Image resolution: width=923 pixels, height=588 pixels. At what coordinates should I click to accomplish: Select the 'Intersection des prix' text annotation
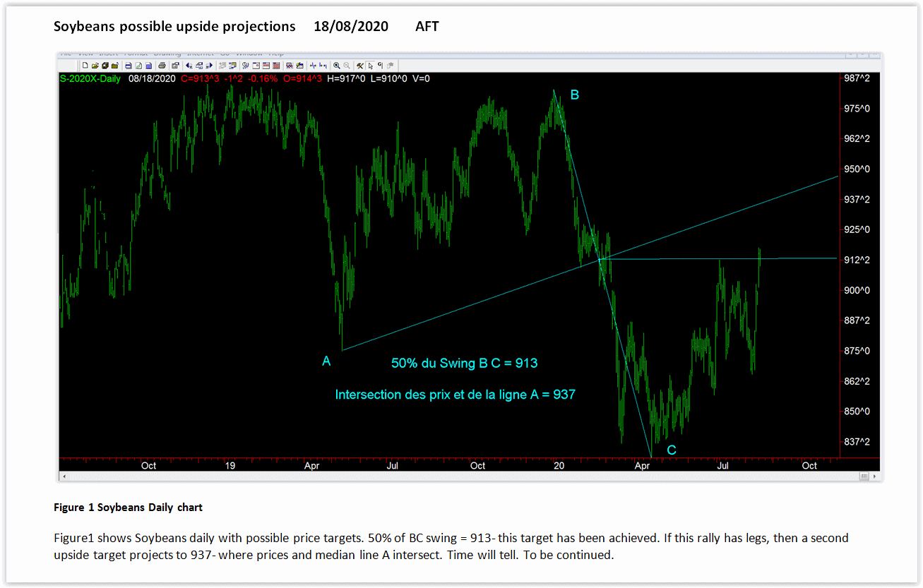point(455,395)
